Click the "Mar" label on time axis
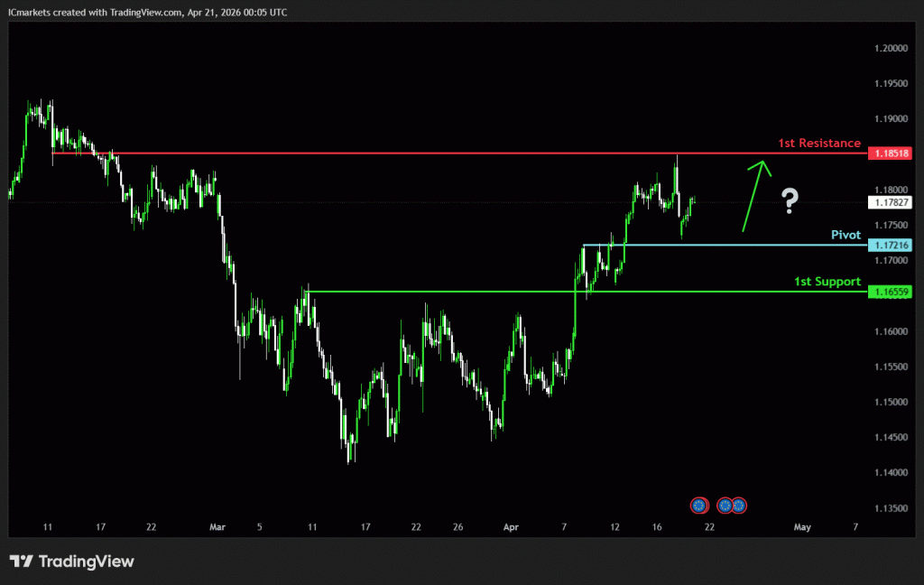Screen dimensions: 924x585 tap(216, 526)
